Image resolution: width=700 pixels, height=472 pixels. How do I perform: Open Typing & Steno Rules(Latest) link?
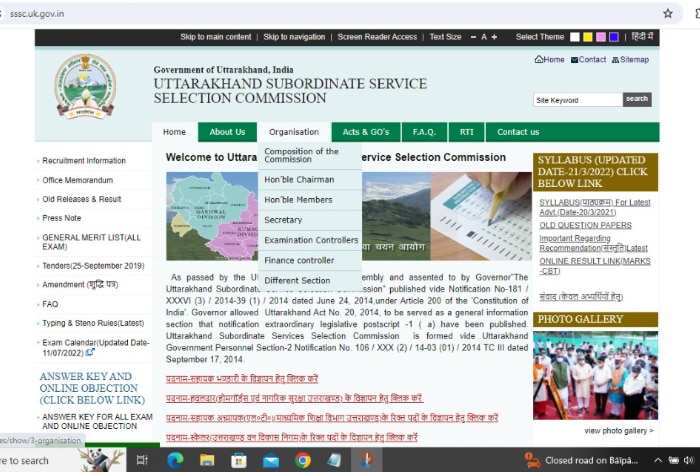(93, 323)
